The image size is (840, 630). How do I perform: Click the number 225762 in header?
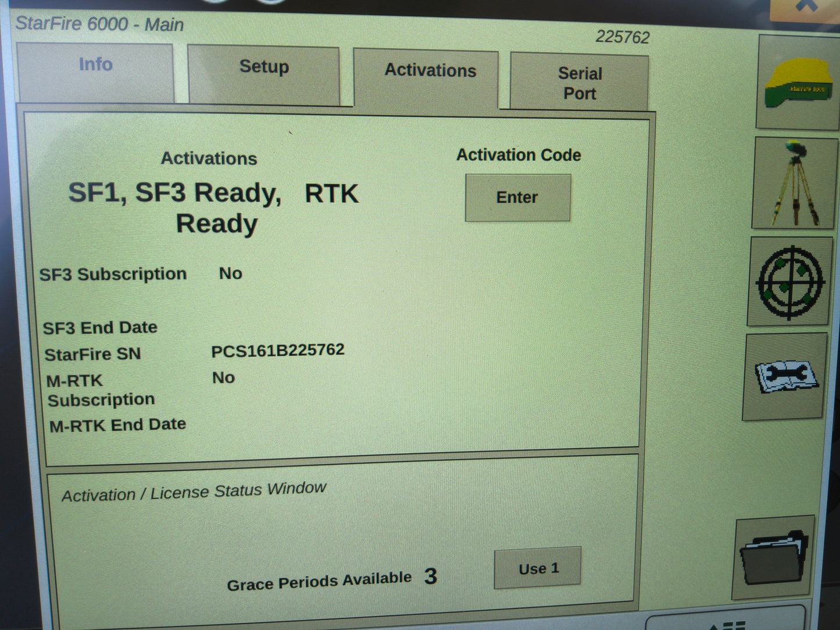(x=623, y=37)
